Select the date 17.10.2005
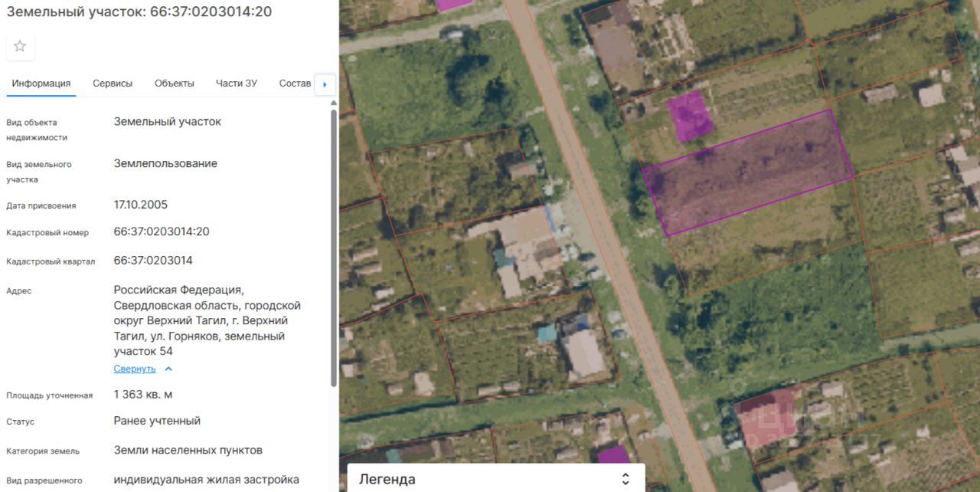The height and width of the screenshot is (492, 980). (141, 205)
